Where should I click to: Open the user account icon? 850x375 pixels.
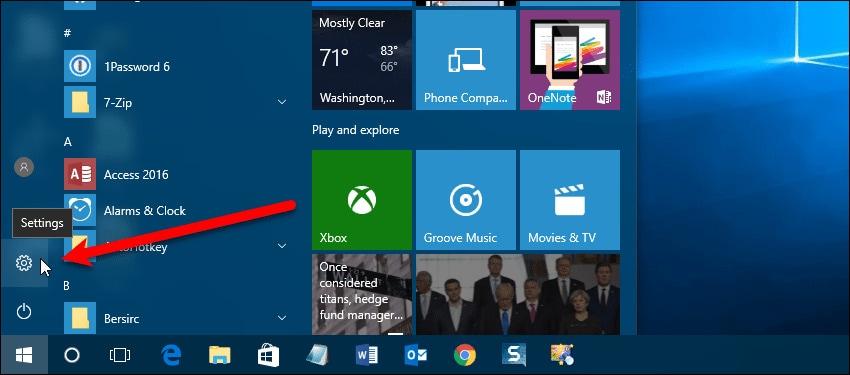24,167
